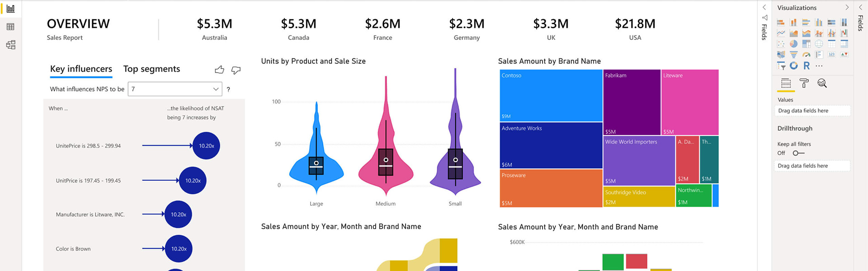Show more visualizations with the ellipsis

819,66
